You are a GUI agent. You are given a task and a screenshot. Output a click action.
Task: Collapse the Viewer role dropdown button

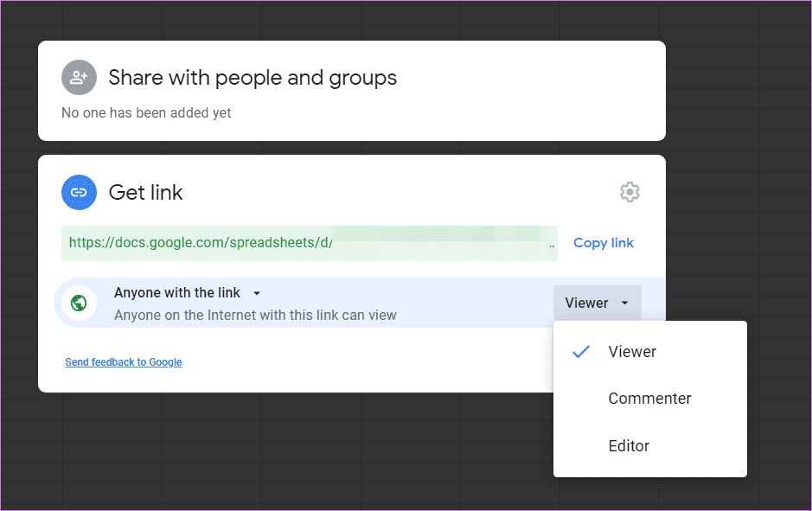(x=597, y=303)
